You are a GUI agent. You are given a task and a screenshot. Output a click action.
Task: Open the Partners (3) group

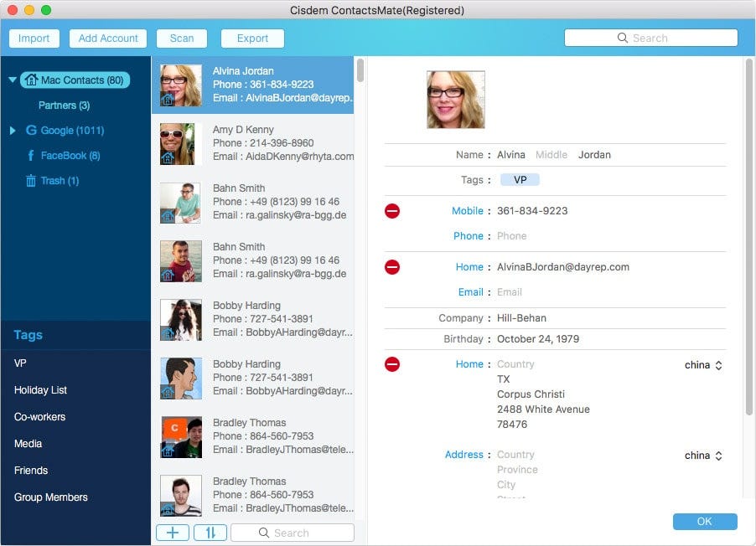pyautogui.click(x=65, y=105)
